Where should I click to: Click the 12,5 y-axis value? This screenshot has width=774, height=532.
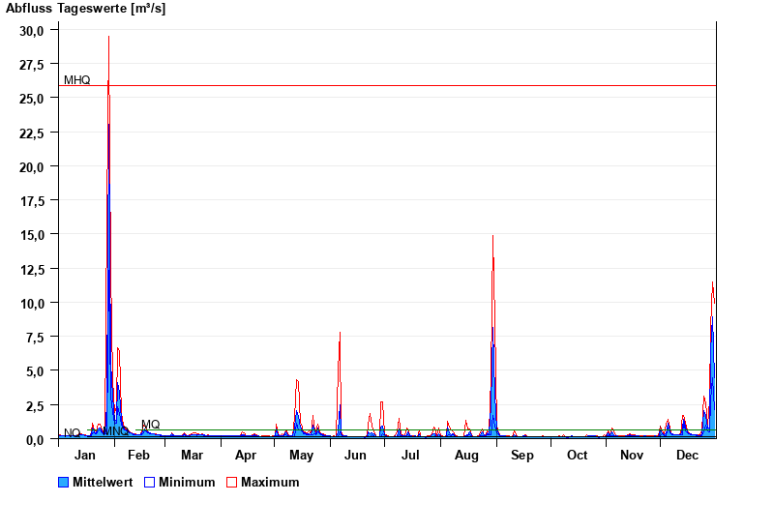(32, 270)
